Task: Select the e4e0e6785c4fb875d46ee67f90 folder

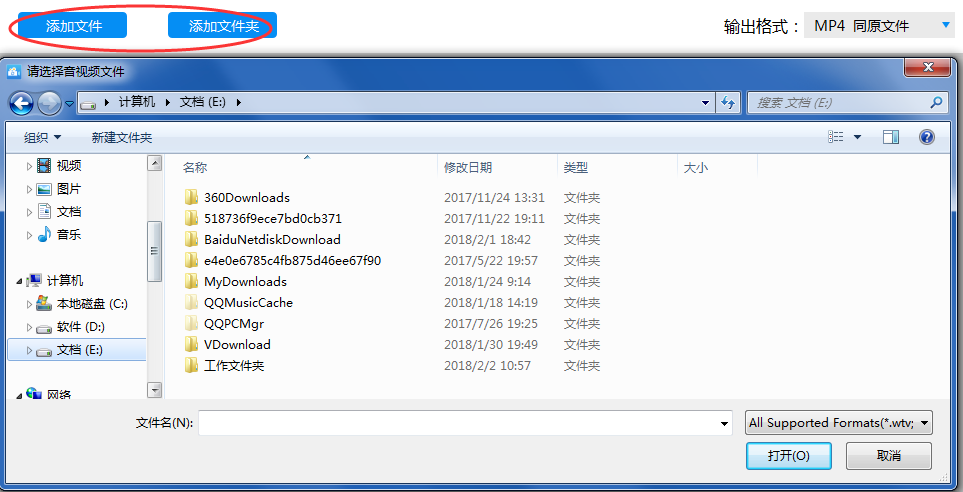Action: click(292, 260)
